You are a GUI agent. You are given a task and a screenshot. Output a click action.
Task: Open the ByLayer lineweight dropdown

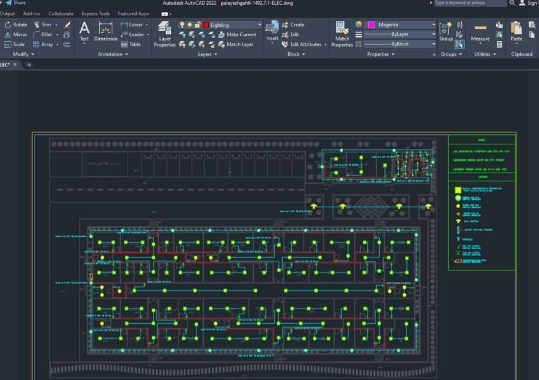point(433,34)
